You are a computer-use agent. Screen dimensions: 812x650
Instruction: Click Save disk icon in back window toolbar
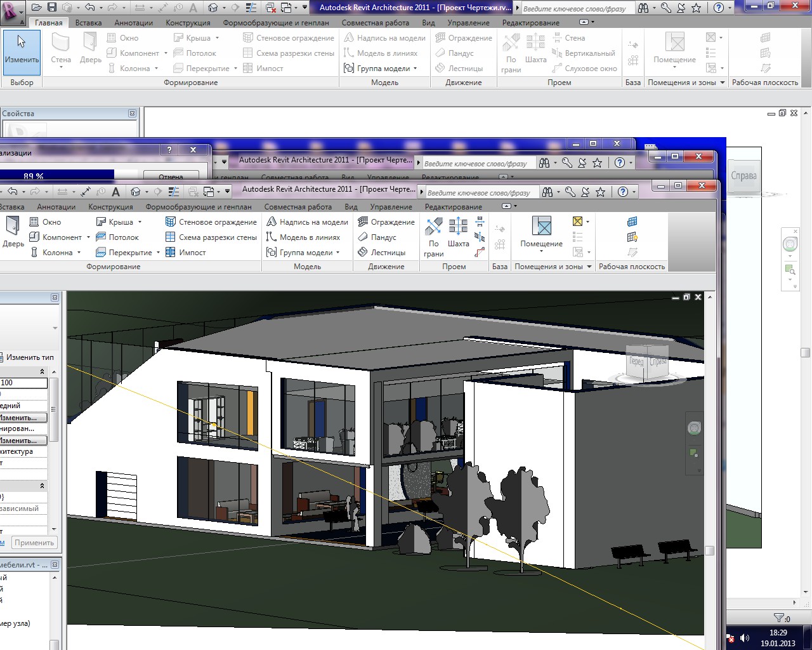52,8
